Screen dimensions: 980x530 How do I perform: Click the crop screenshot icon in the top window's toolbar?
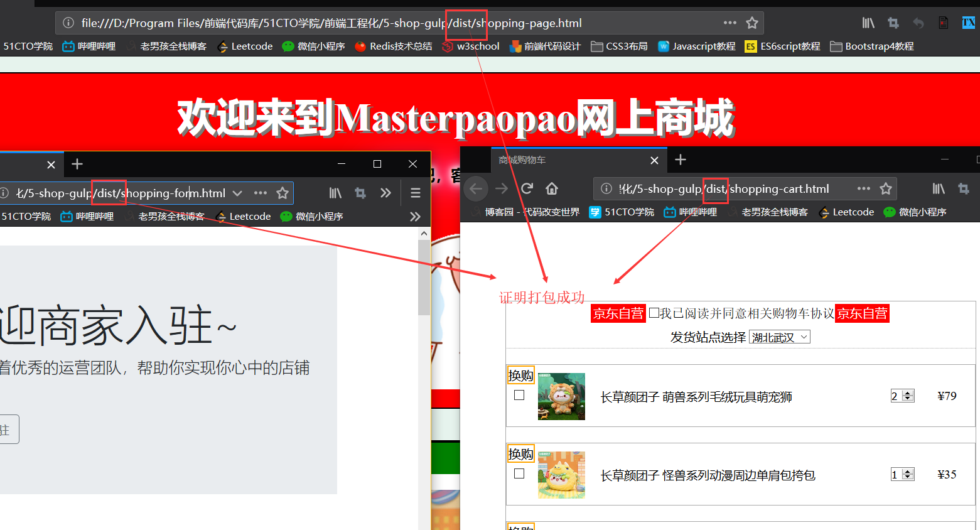[893, 23]
